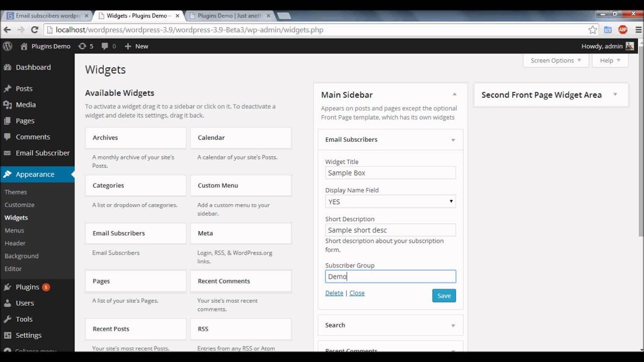Select the Custom Menu available widget

click(241, 186)
